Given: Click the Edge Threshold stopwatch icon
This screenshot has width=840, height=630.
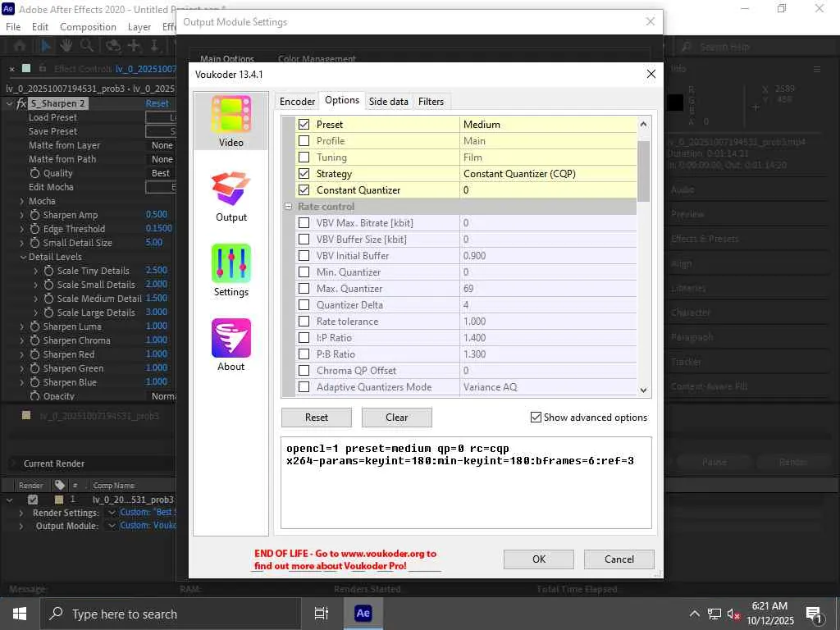Looking at the screenshot, I should click(34, 229).
